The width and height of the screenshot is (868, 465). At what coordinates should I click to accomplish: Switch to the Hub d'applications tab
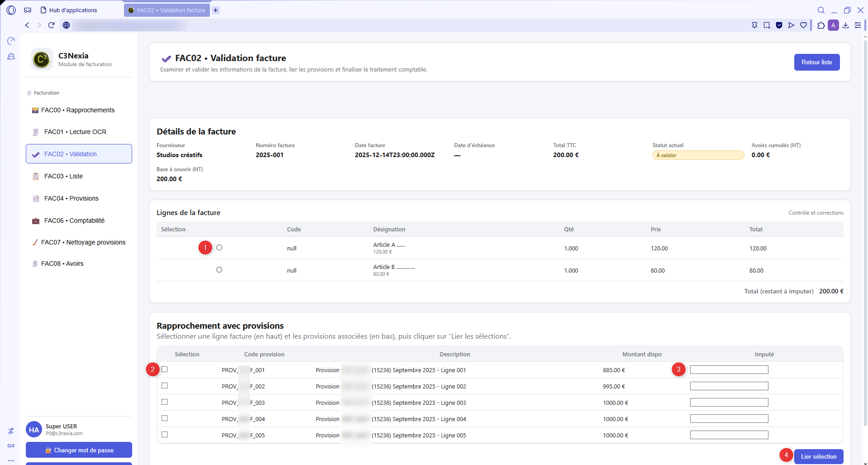(72, 10)
